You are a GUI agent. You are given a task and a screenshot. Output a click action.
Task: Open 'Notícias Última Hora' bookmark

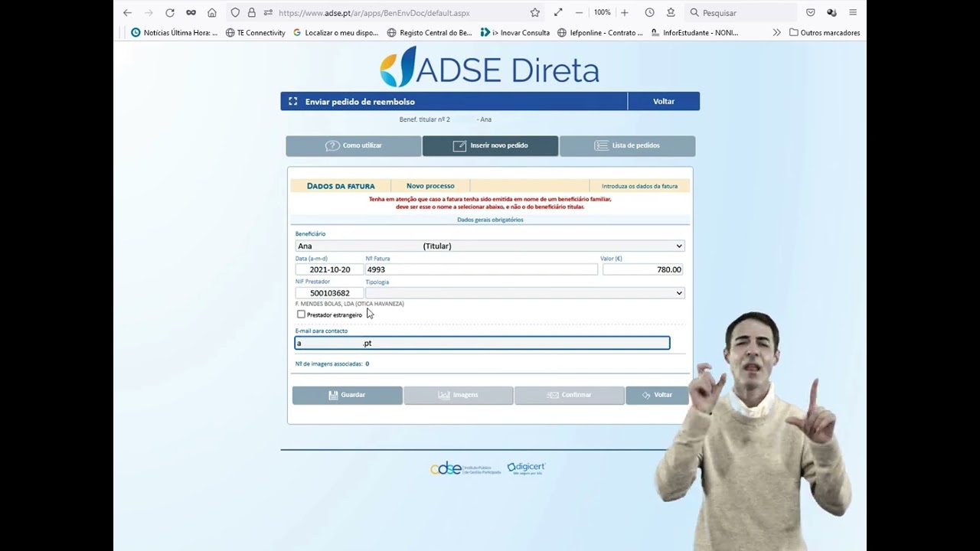175,33
